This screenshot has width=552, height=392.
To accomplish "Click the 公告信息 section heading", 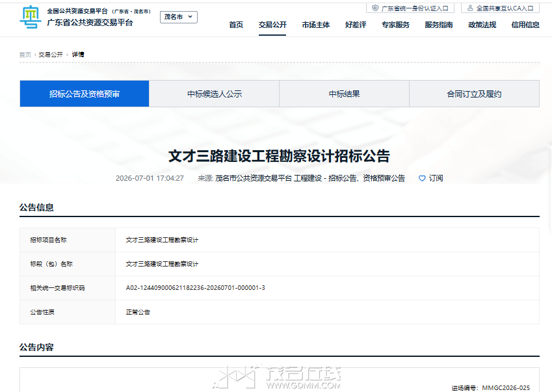I will coord(36,207).
